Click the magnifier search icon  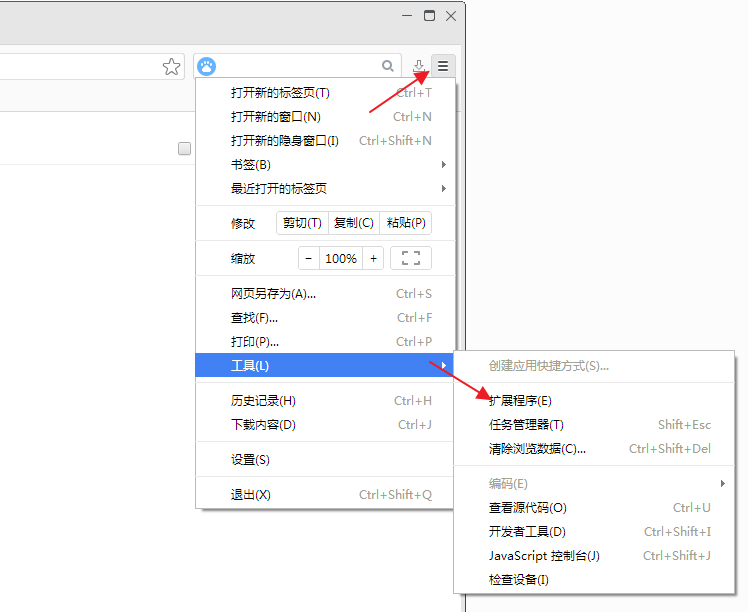click(388, 66)
